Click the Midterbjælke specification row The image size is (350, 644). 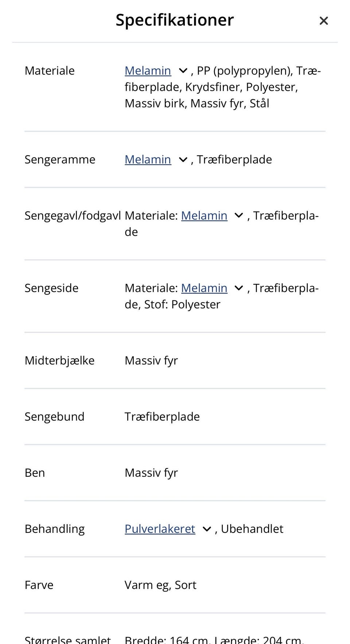pyautogui.click(x=60, y=360)
